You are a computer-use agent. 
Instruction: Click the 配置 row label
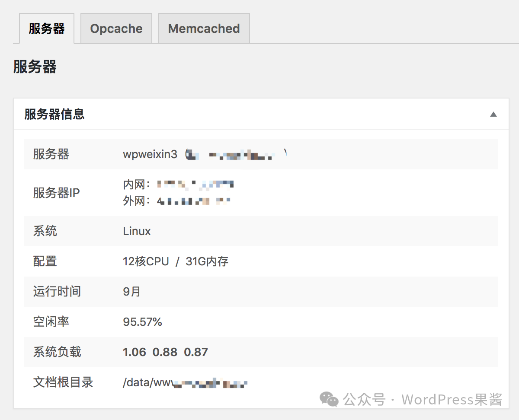point(45,261)
